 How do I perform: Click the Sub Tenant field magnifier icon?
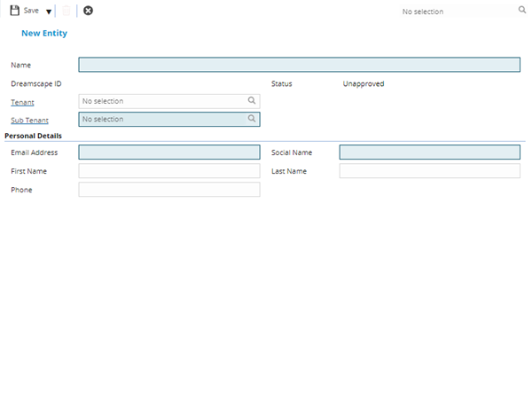(252, 119)
